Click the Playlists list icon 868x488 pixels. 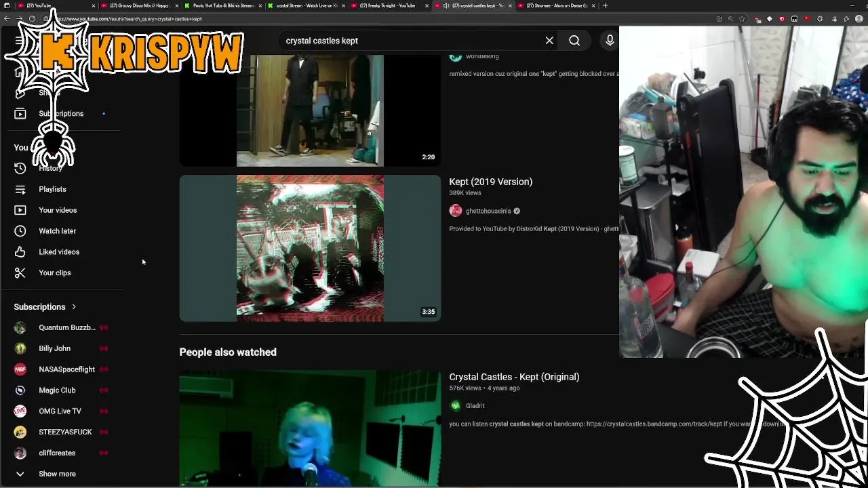(20, 189)
